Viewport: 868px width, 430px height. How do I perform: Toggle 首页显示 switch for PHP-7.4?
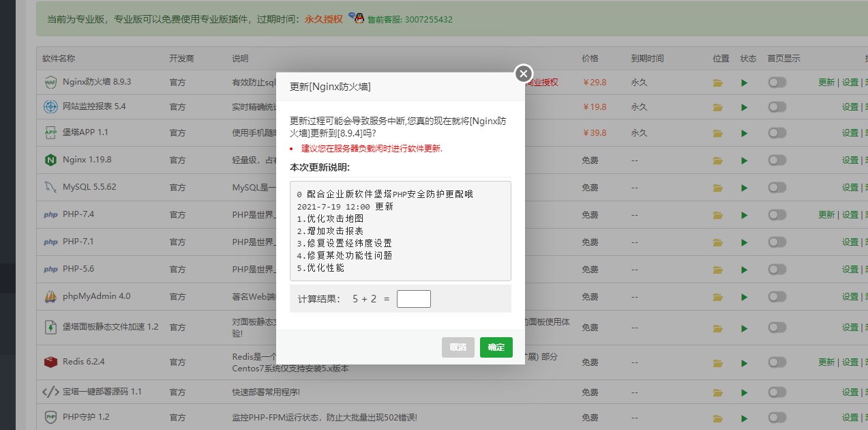pos(777,214)
